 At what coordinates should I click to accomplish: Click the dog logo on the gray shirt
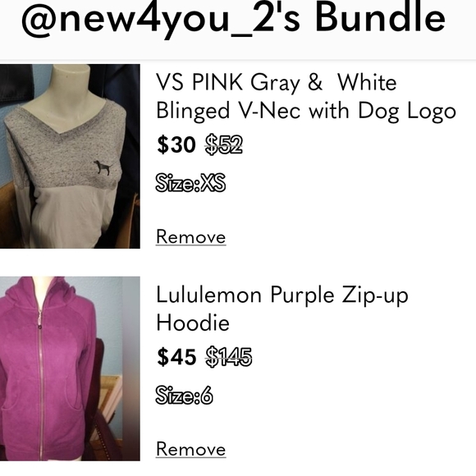tap(103, 167)
